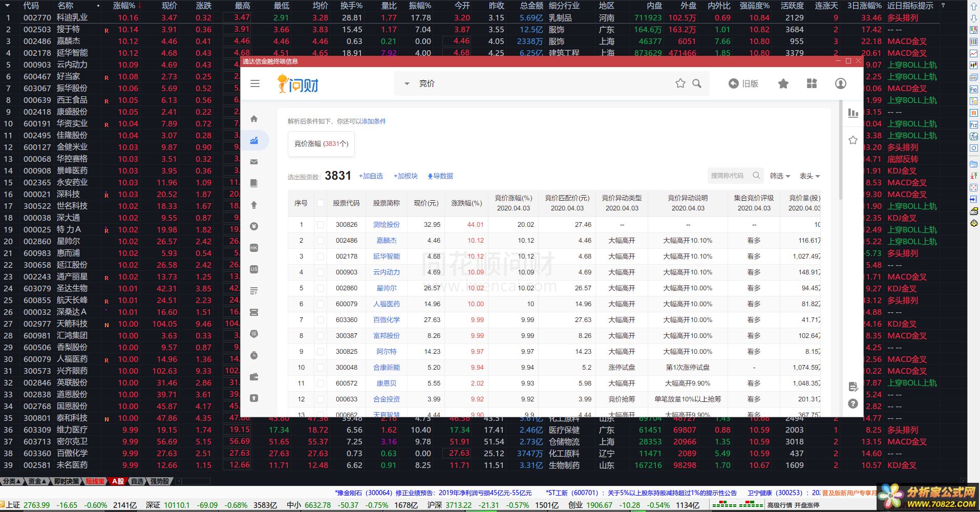Expand the 表头 header dropdown
Viewport: 980px width, 512px height.
coord(809,176)
